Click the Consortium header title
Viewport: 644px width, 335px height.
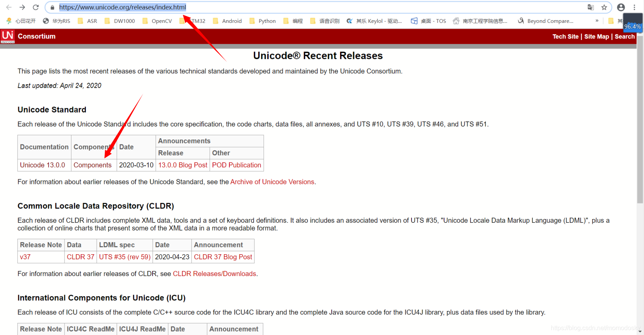coord(36,36)
